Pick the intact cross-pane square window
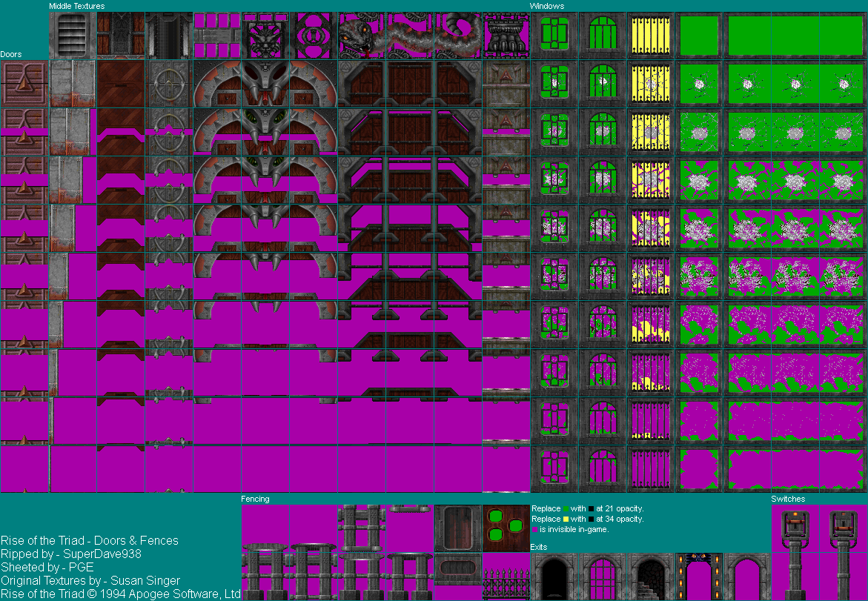The image size is (868, 601). 554,36
